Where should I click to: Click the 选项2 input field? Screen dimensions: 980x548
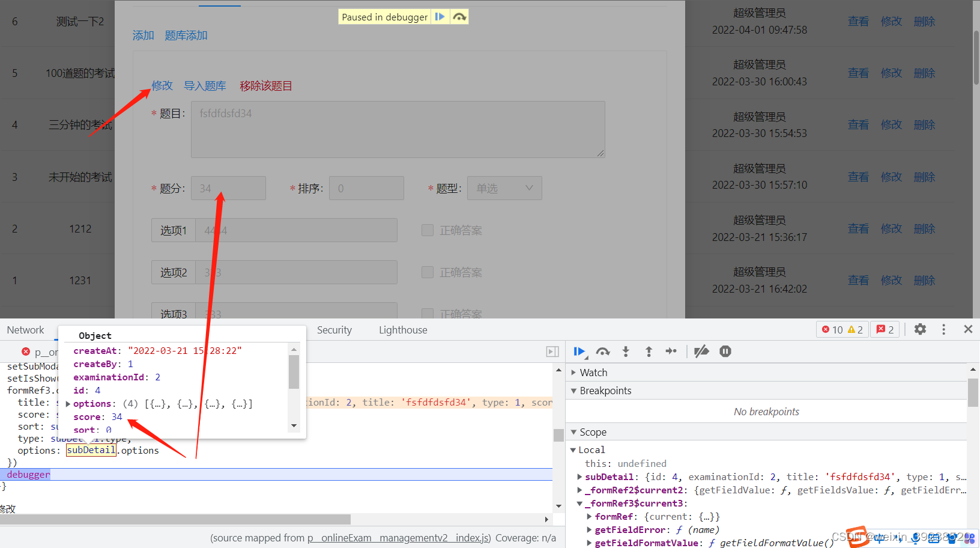(x=296, y=272)
